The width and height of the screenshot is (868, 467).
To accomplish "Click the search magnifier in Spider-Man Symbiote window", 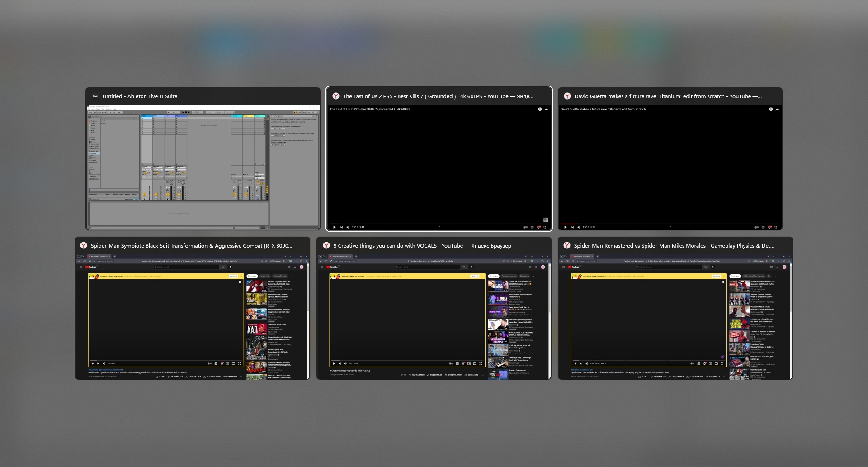I will pos(223,267).
